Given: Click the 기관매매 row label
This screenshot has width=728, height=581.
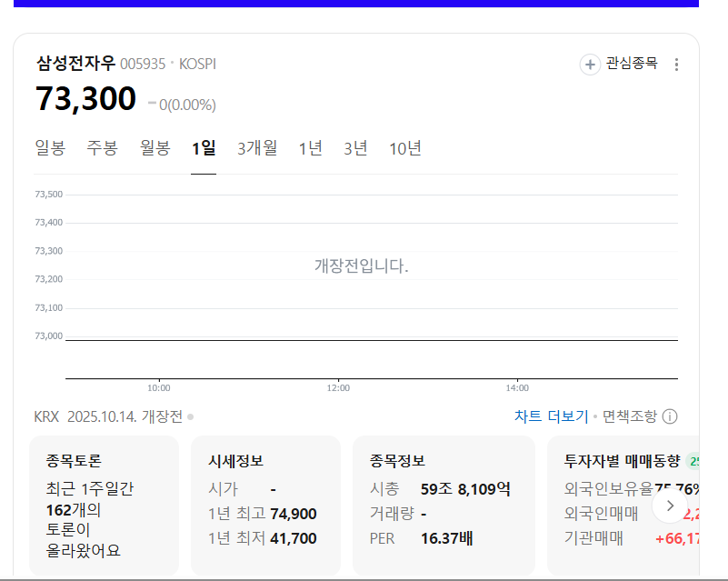Looking at the screenshot, I should click(x=593, y=538).
